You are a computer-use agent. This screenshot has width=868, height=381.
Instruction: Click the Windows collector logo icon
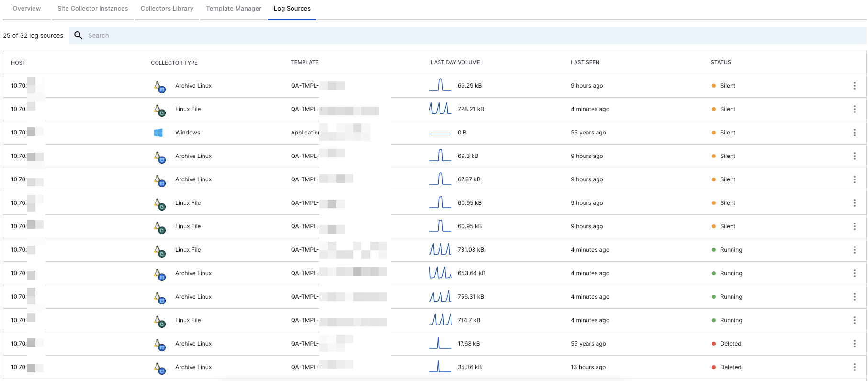pos(158,133)
